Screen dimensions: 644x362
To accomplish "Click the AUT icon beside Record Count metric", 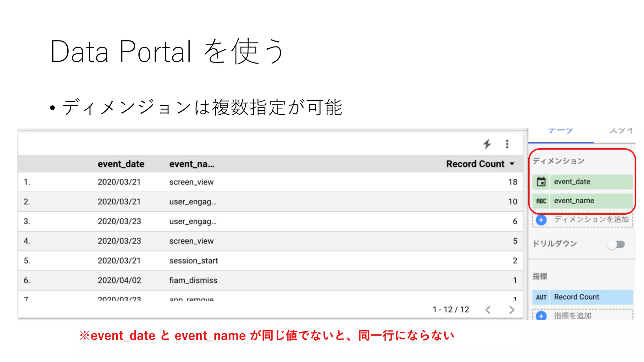I will tap(541, 297).
